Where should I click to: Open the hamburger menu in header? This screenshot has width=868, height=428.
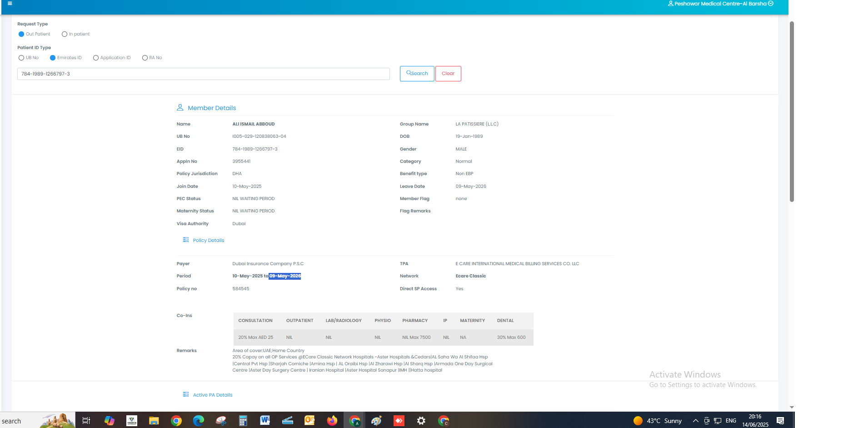pyautogui.click(x=10, y=4)
